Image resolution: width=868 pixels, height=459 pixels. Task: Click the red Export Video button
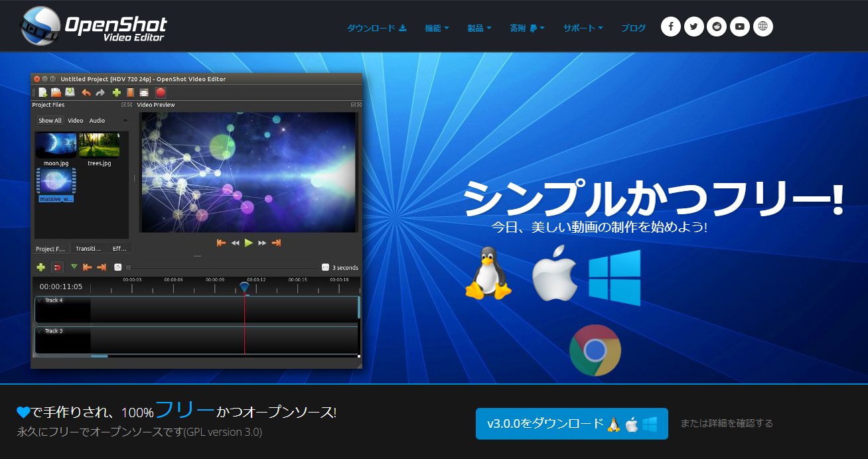click(x=161, y=93)
